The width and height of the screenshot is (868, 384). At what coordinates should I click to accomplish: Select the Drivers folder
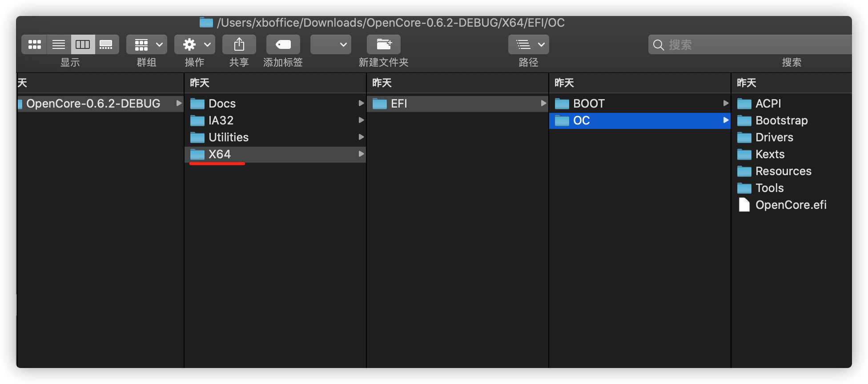792,137
